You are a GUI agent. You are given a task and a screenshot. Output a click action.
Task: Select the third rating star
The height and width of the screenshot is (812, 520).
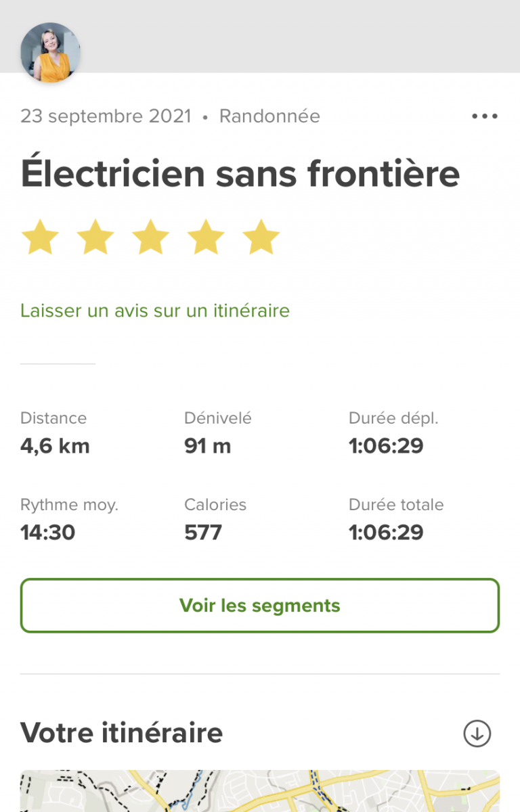(x=150, y=237)
